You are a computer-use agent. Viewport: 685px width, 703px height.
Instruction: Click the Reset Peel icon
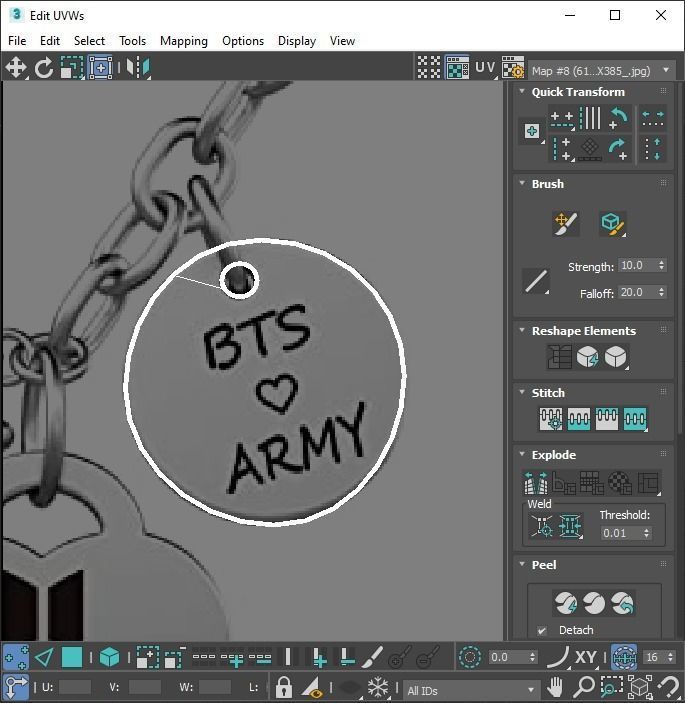coord(622,603)
